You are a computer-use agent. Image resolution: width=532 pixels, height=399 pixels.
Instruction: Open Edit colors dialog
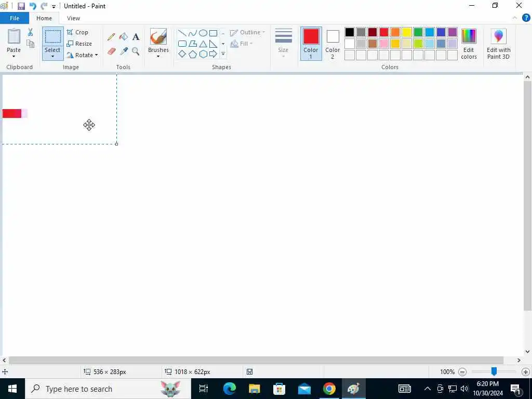469,44
